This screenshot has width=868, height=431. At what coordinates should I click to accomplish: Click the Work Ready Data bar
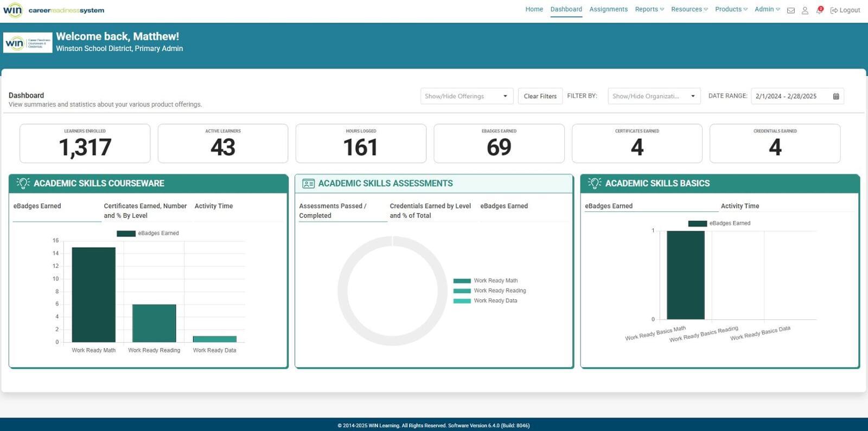(215, 339)
